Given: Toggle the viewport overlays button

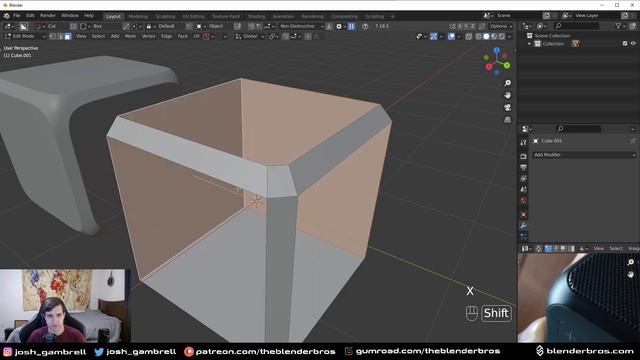Looking at the screenshot, I should [451, 36].
